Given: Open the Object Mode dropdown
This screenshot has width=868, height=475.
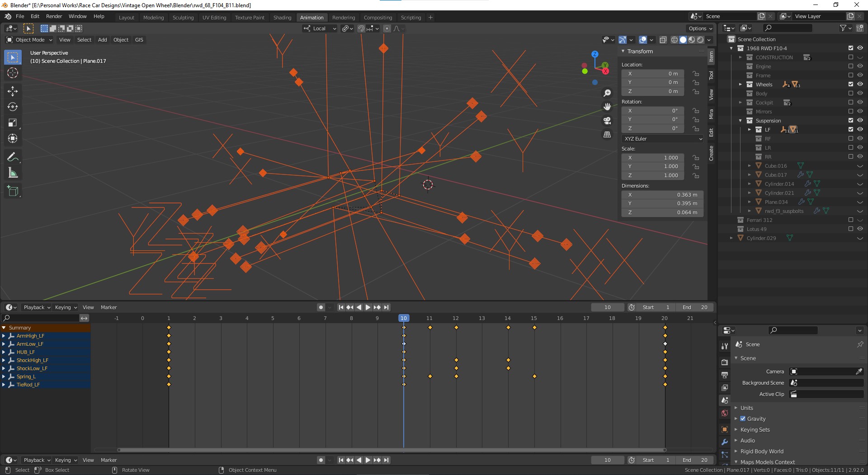Looking at the screenshot, I should 30,40.
